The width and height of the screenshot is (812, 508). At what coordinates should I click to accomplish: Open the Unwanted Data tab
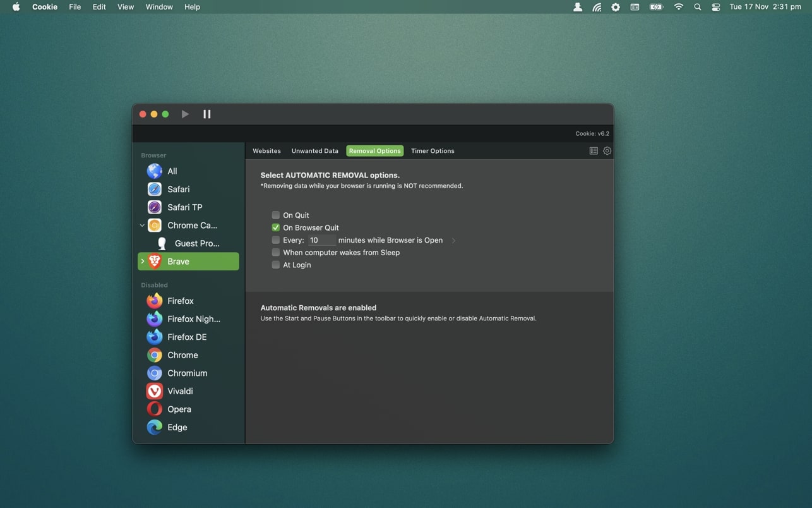click(314, 151)
